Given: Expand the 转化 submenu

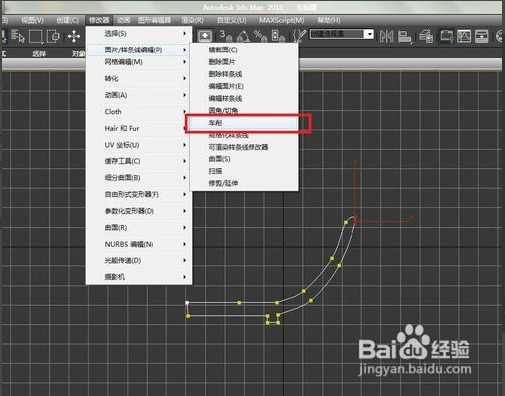Looking at the screenshot, I should [139, 79].
